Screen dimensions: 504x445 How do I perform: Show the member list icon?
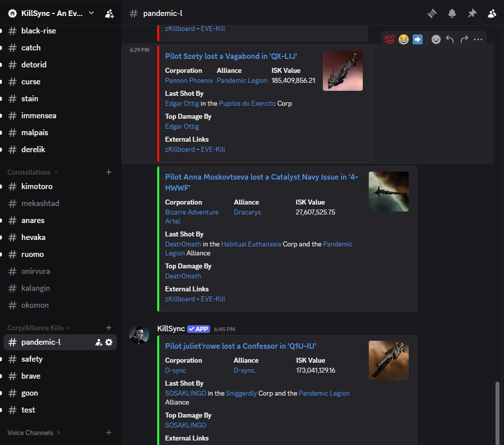[492, 13]
